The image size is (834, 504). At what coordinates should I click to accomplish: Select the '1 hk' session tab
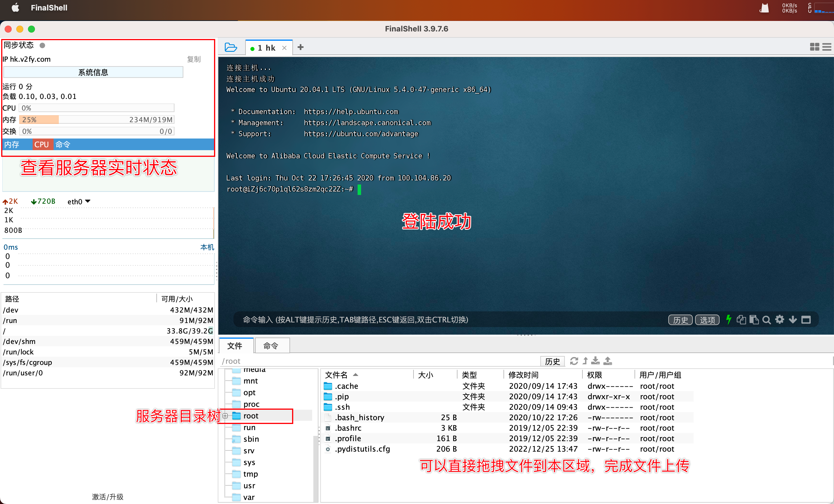point(266,48)
